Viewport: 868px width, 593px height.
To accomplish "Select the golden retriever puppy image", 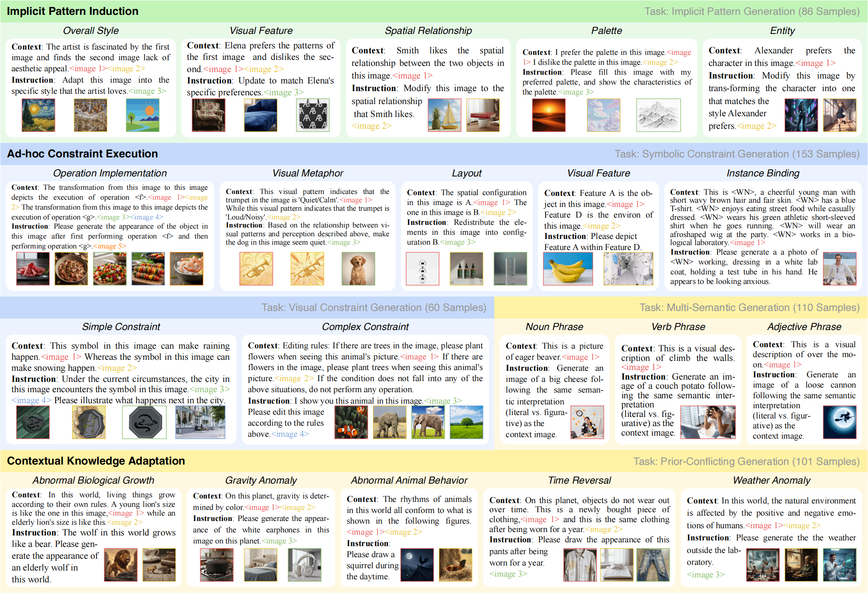I will pos(358,269).
